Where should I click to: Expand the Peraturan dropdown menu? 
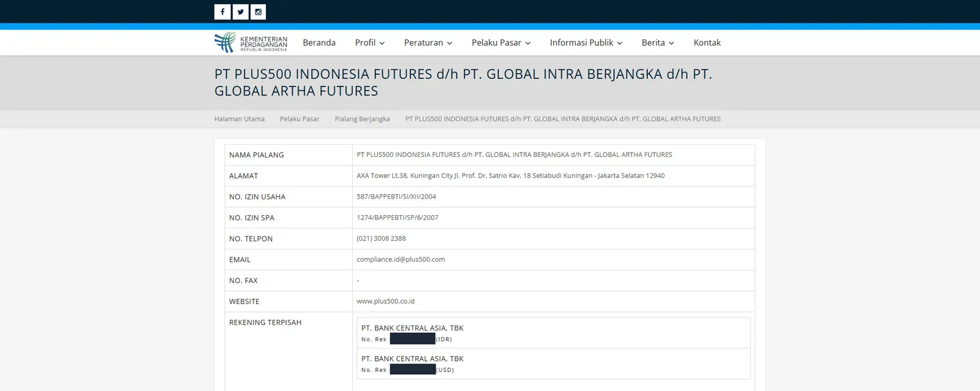point(428,43)
